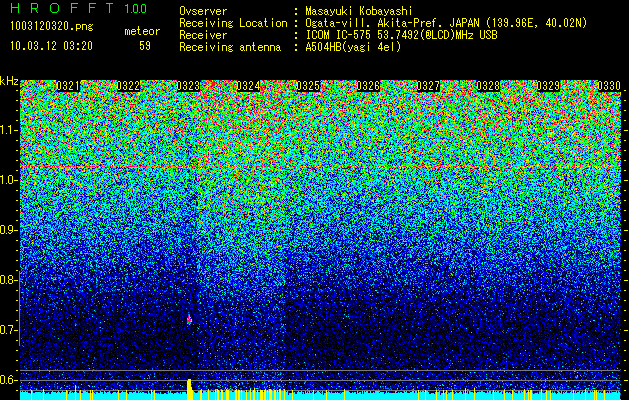Click the Receiver label
The image size is (629, 400).
click(x=203, y=35)
